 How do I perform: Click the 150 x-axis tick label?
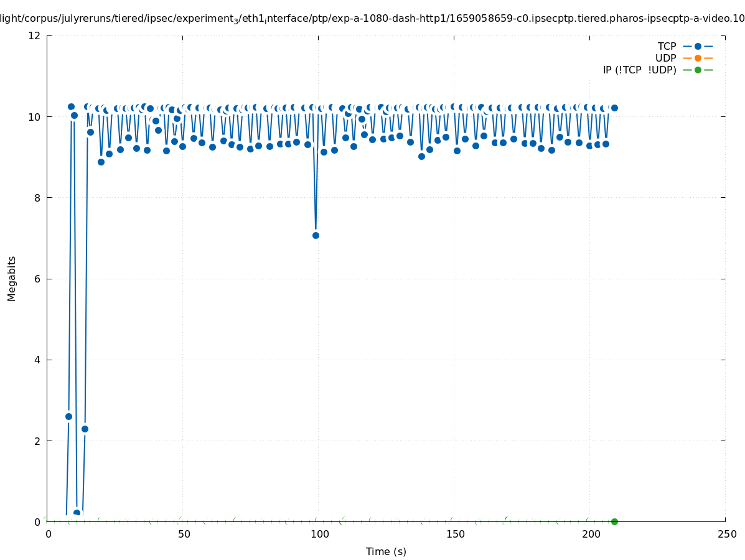pos(455,534)
